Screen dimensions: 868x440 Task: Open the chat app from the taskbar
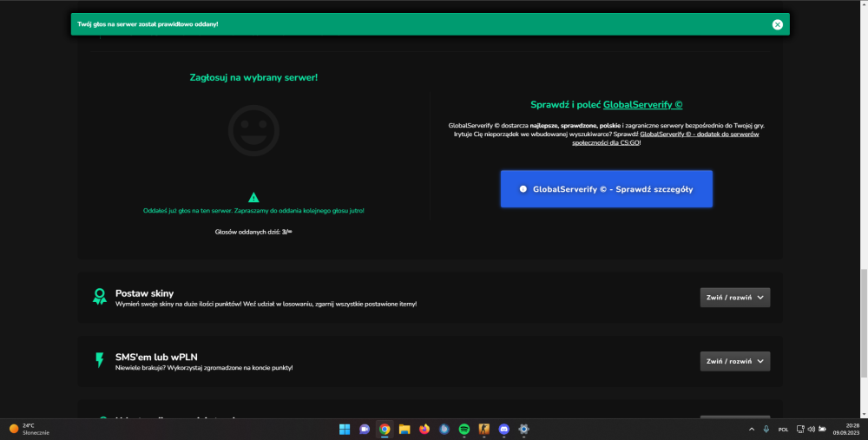point(365,430)
